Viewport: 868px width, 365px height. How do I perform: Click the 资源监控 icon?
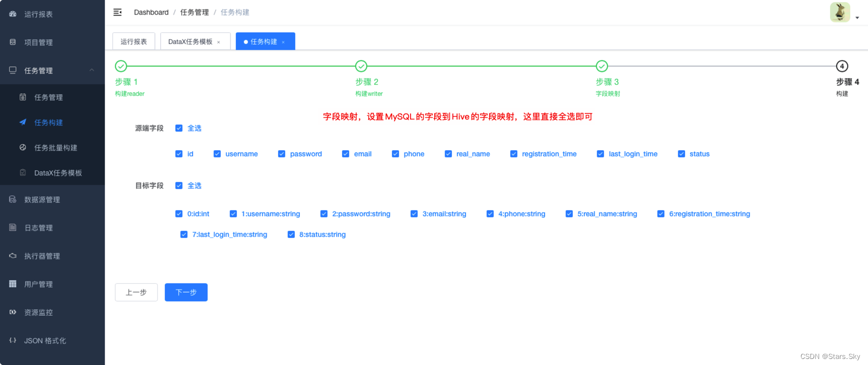point(13,312)
